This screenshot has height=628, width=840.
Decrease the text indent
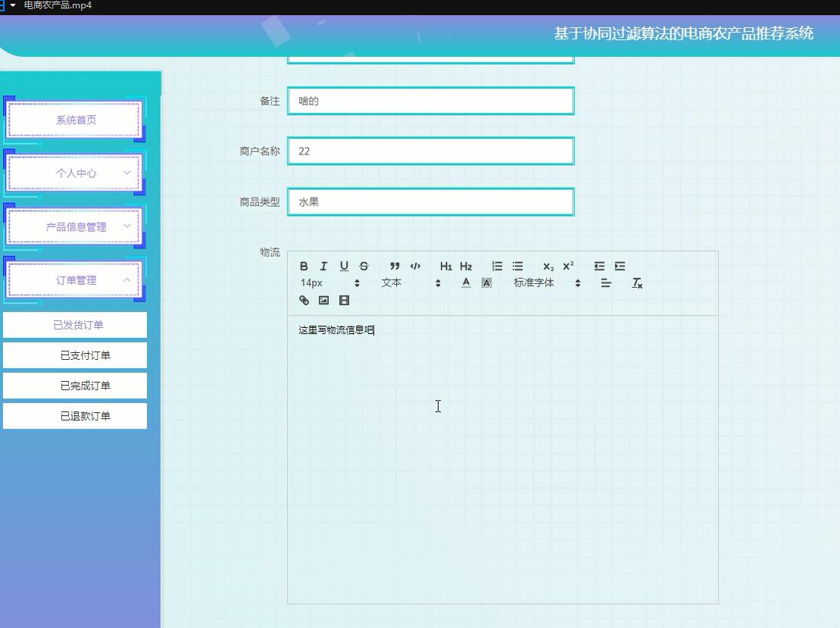599,267
